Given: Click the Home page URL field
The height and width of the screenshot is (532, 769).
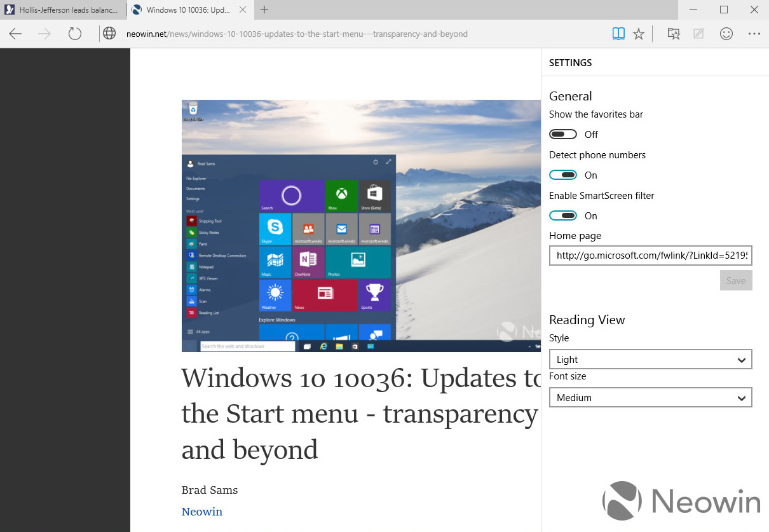Looking at the screenshot, I should pyautogui.click(x=651, y=255).
